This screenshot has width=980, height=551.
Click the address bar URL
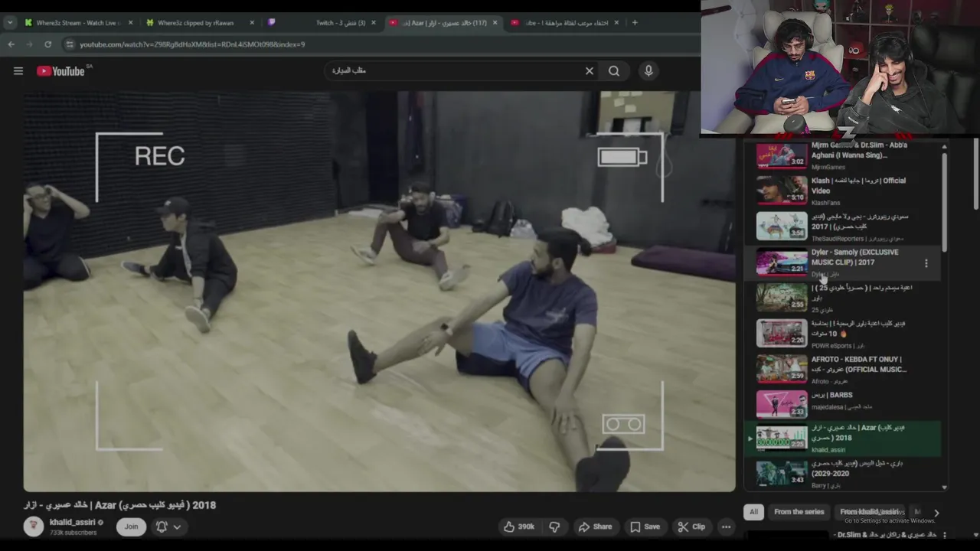(192, 44)
